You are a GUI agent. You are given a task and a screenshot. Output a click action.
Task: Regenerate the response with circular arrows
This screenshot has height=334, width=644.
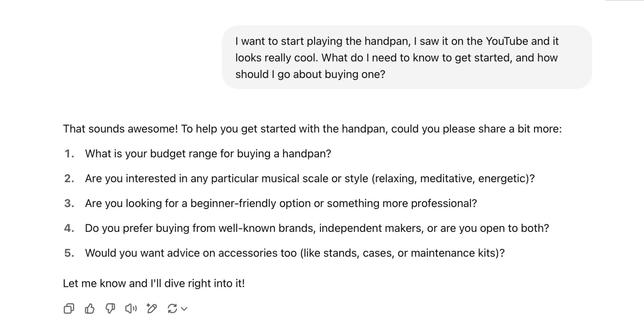coord(172,309)
